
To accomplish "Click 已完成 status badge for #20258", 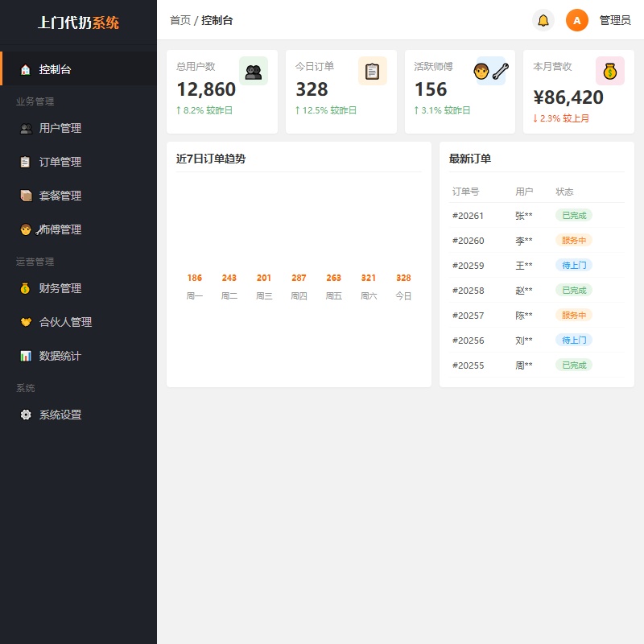I will 574,291.
